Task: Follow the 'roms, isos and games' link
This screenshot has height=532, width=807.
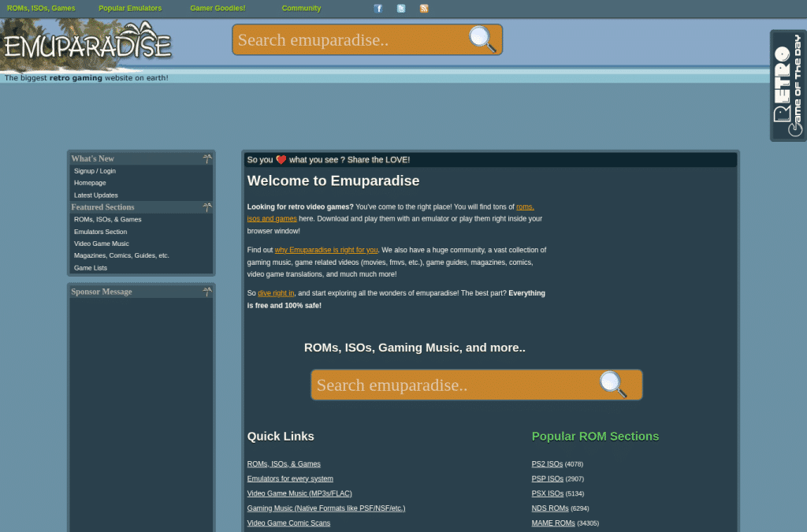Action: click(x=272, y=218)
